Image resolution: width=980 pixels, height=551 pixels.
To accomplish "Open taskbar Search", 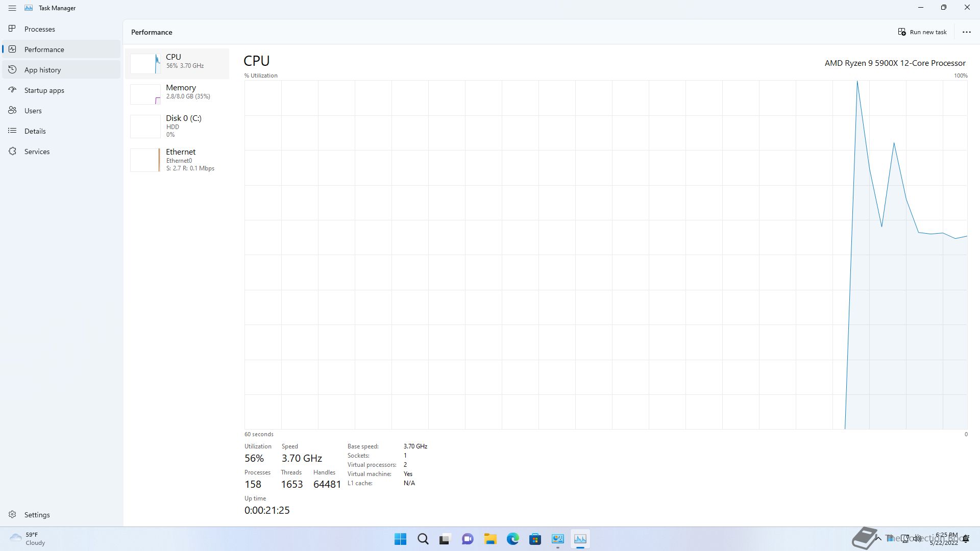I will (423, 539).
